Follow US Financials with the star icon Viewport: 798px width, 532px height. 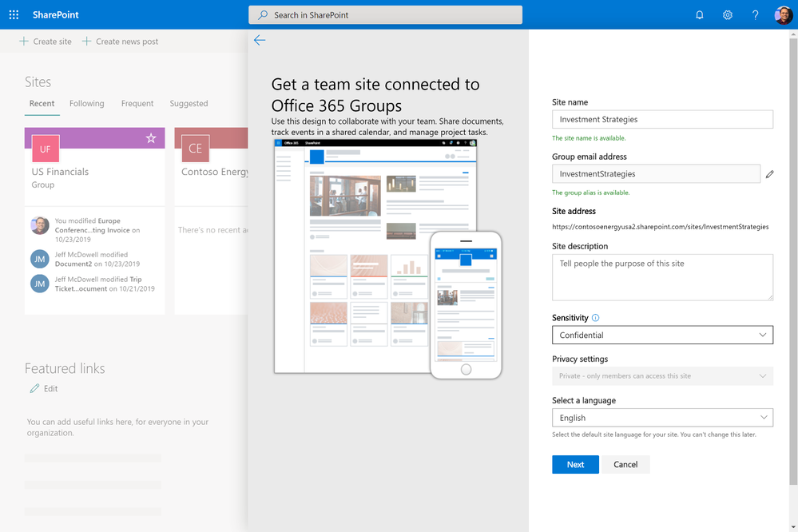151,138
